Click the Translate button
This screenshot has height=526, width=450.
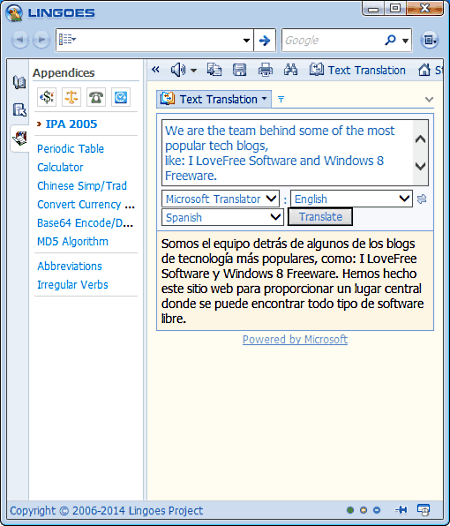(320, 217)
